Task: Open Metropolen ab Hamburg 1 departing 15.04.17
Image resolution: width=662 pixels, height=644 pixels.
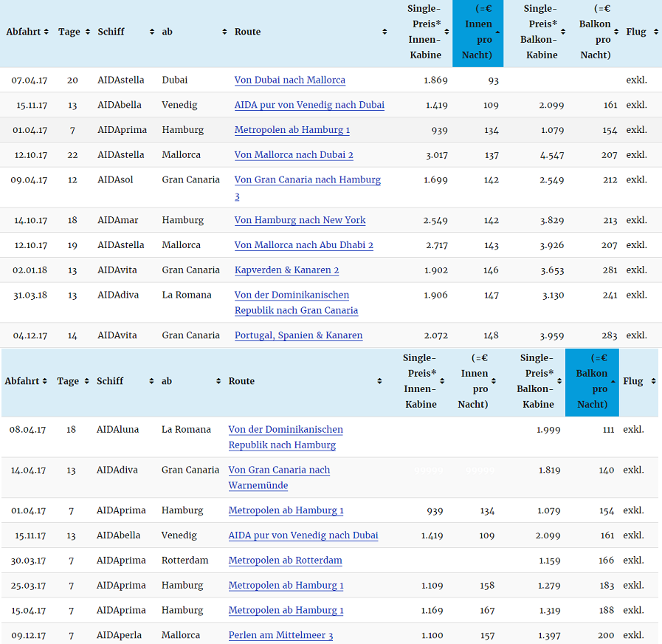Action: [x=286, y=611]
